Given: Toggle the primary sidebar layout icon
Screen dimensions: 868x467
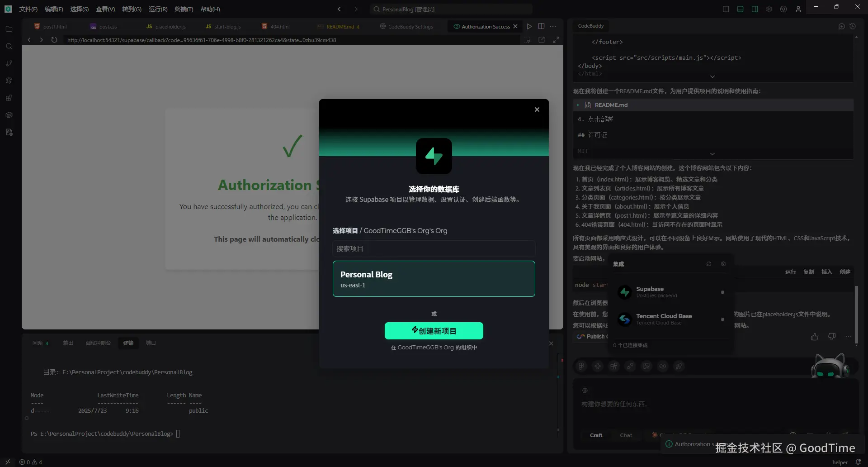Looking at the screenshot, I should (726, 9).
